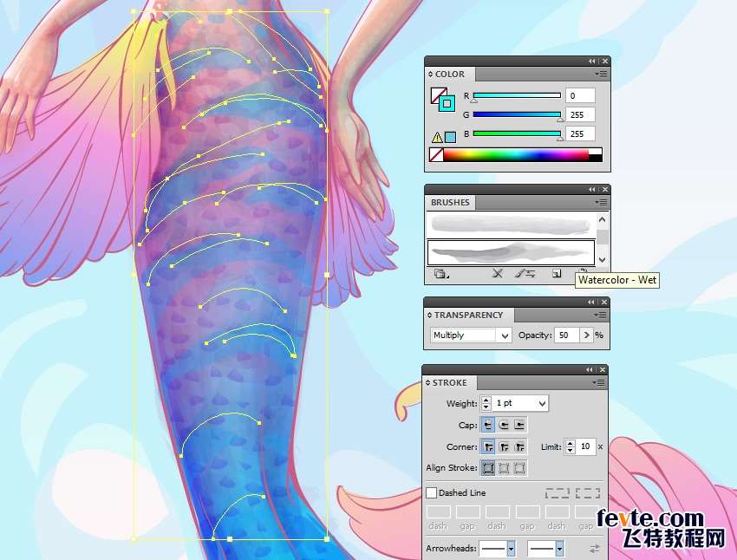The height and width of the screenshot is (560, 737).
Task: Click the Options of Selected Object icon
Action: coord(525,273)
